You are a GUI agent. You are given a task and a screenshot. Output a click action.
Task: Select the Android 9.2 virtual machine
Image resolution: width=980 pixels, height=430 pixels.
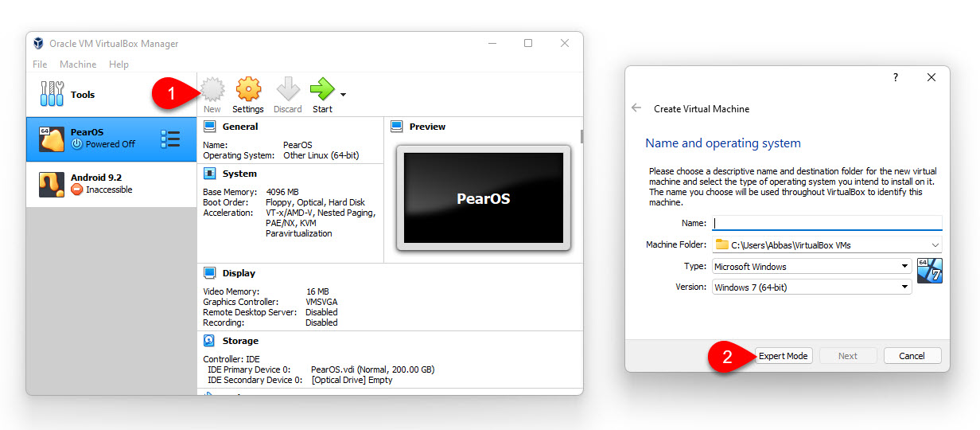click(x=111, y=185)
